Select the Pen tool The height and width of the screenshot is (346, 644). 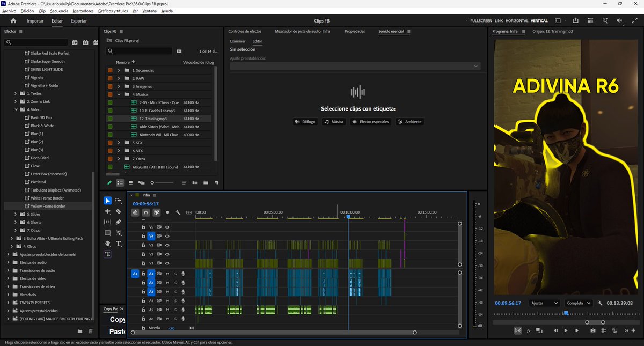[x=119, y=222]
